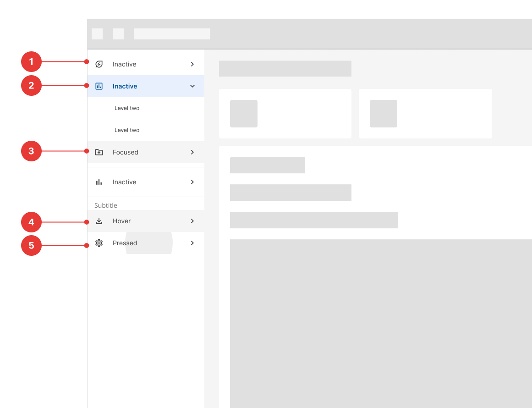Image resolution: width=532 pixels, height=408 pixels.
Task: Open settings via the gear icon beside Pressed
Action: [99, 243]
